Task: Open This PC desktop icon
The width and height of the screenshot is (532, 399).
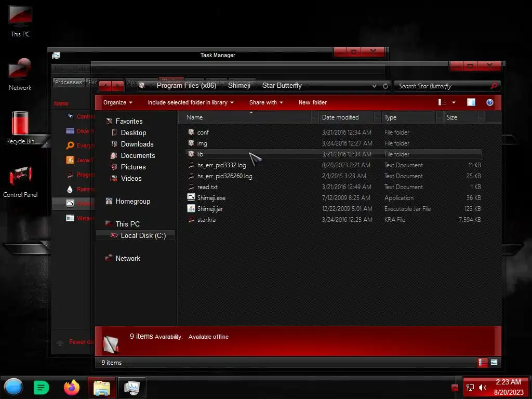Action: (20, 21)
